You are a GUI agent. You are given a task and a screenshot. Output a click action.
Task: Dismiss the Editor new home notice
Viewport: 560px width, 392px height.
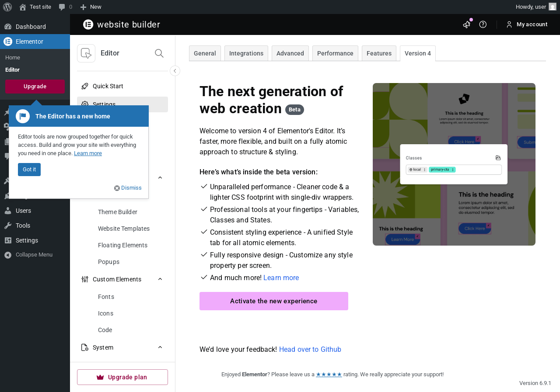tap(128, 188)
